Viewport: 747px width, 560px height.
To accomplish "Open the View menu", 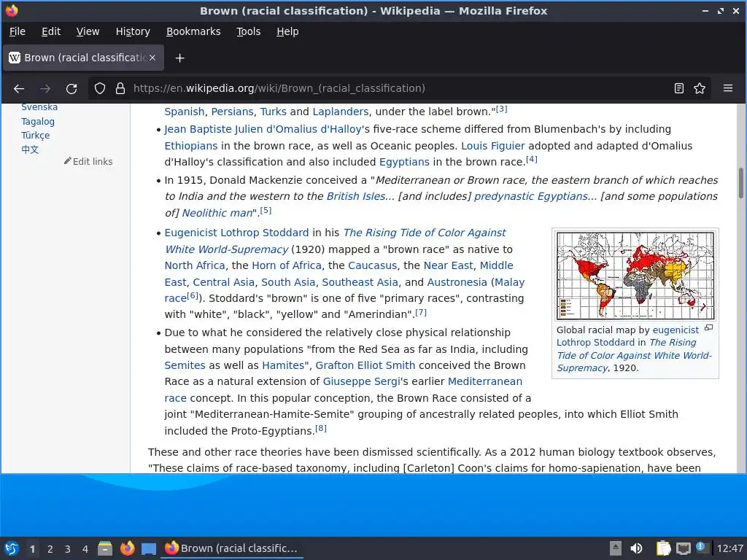I will tap(88, 31).
